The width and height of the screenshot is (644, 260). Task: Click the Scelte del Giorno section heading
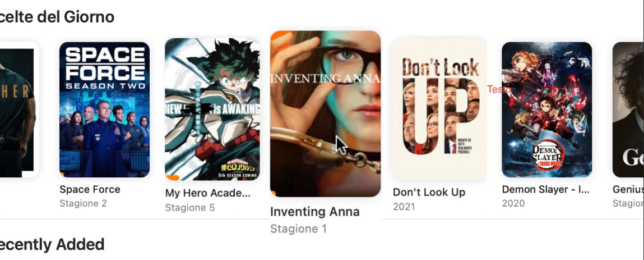[x=57, y=17]
